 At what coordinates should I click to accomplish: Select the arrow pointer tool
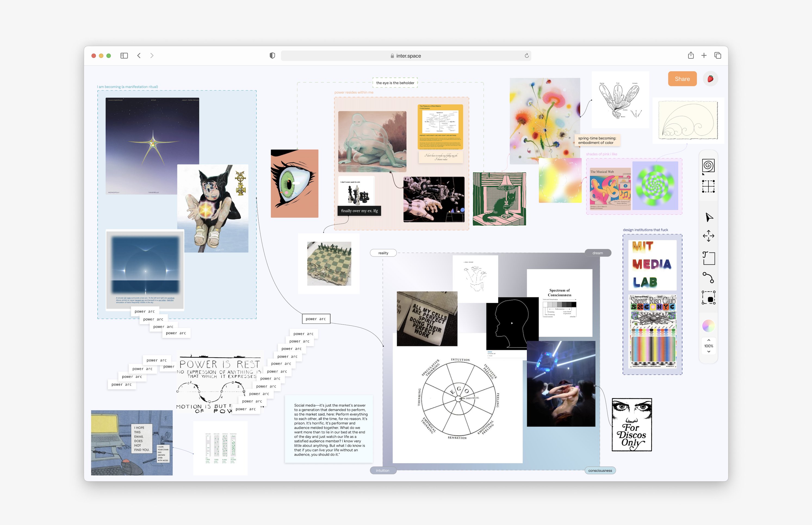(709, 217)
